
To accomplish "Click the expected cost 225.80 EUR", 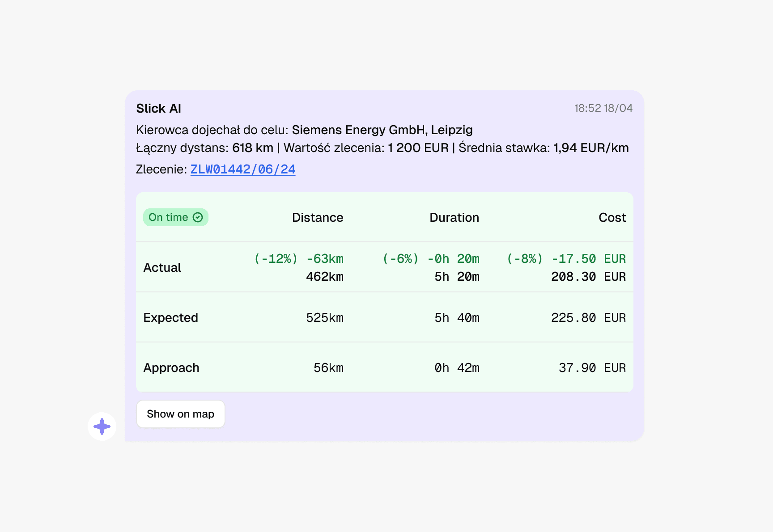I will coord(588,318).
